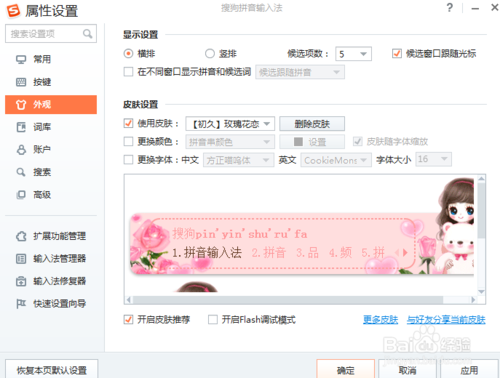Click the monitor icon beside 常用
The width and height of the screenshot is (500, 378).
pyautogui.click(x=21, y=59)
